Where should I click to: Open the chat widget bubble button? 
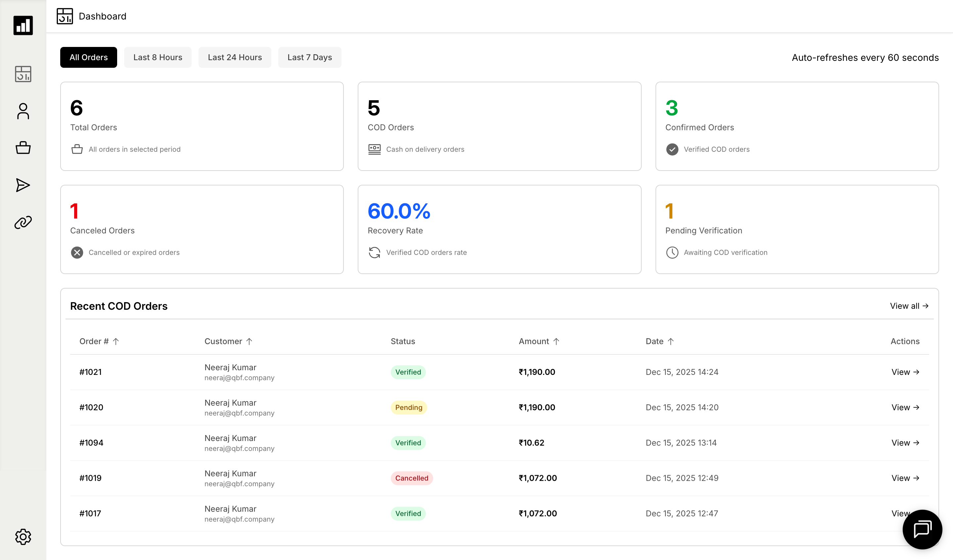click(x=922, y=529)
